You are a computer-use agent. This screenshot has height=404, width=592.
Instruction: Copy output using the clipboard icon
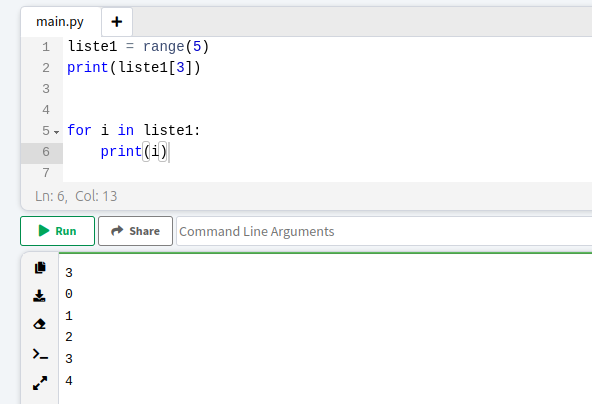coord(40,268)
